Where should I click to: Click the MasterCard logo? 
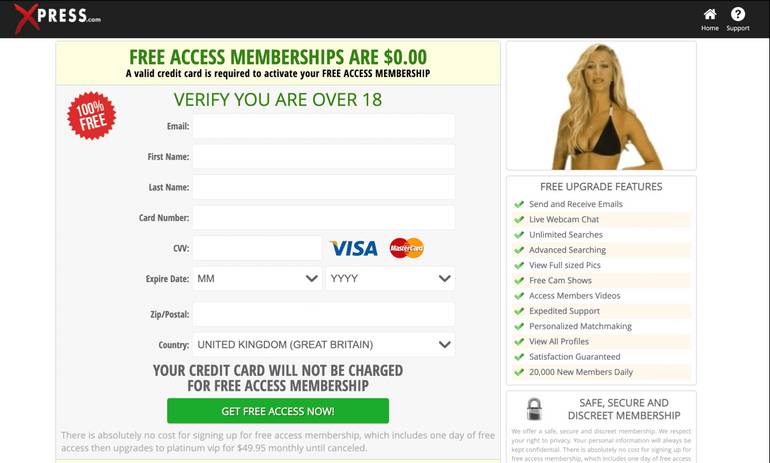click(407, 248)
